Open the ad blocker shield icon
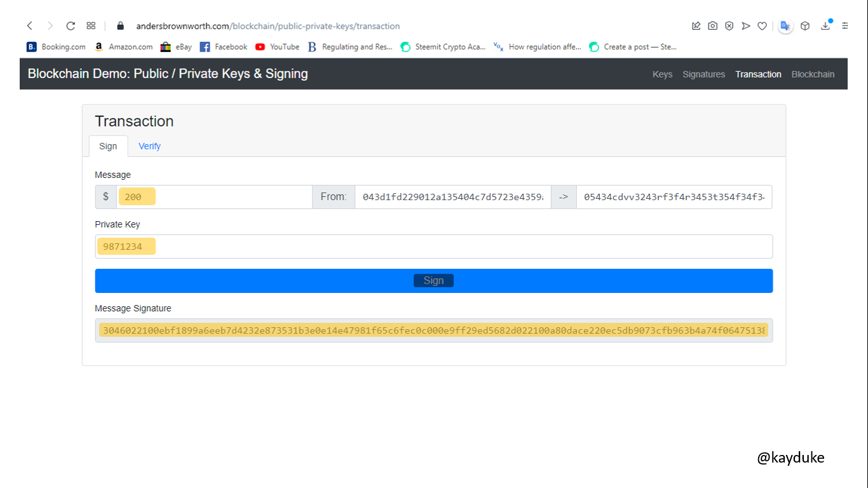 click(729, 26)
